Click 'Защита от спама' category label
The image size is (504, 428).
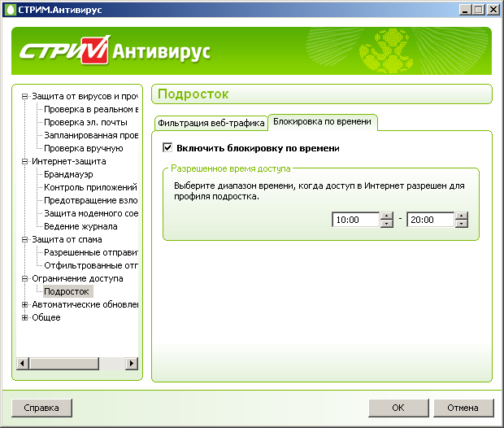[x=67, y=239]
